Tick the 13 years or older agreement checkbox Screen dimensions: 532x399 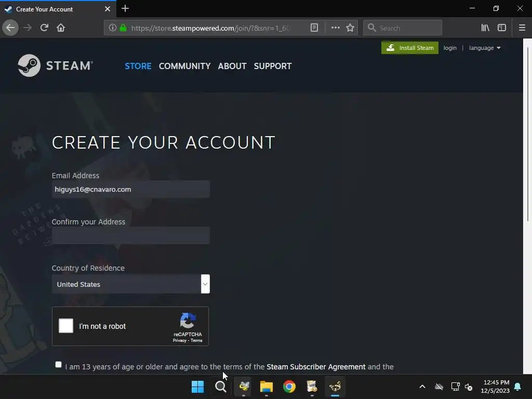(x=58, y=364)
